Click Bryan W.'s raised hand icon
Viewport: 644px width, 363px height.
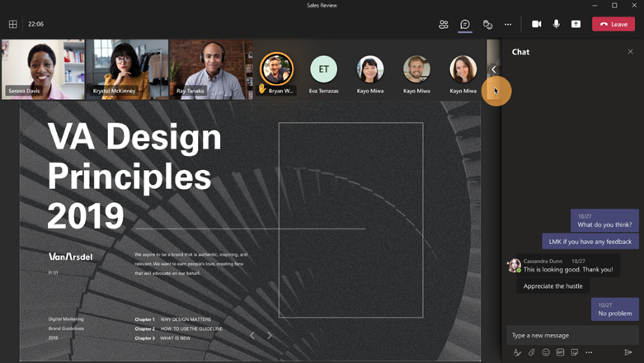point(262,88)
